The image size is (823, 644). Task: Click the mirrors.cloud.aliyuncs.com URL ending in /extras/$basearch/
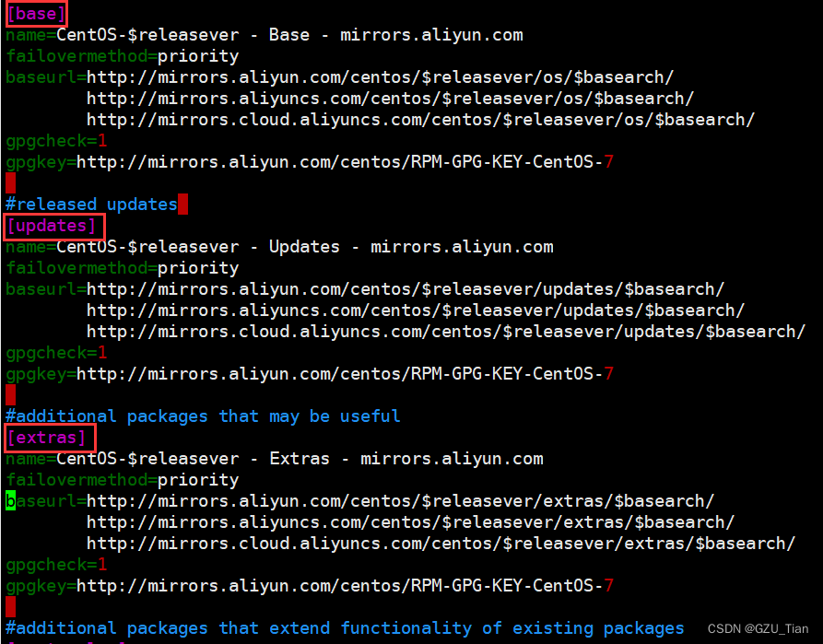[441, 544]
